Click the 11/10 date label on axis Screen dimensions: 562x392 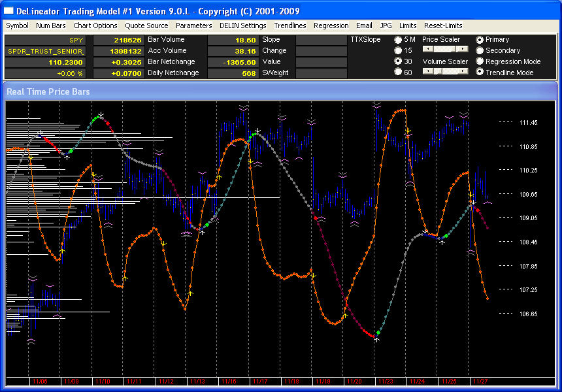[103, 382]
